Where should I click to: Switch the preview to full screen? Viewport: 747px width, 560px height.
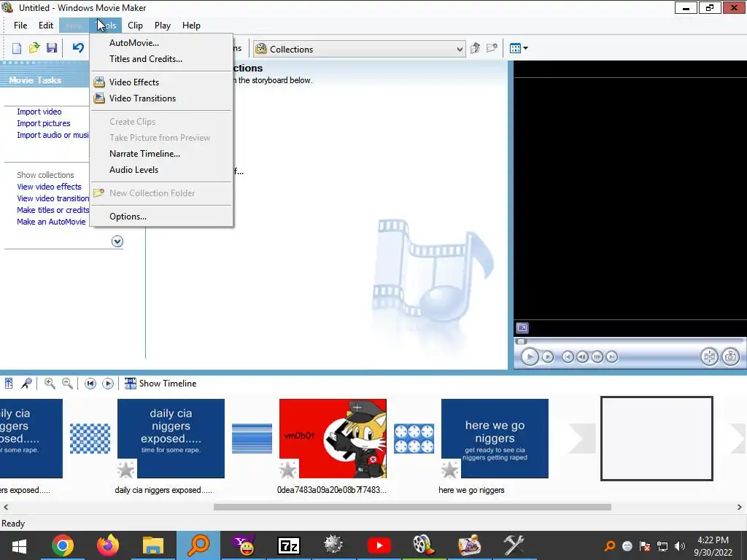point(522,328)
